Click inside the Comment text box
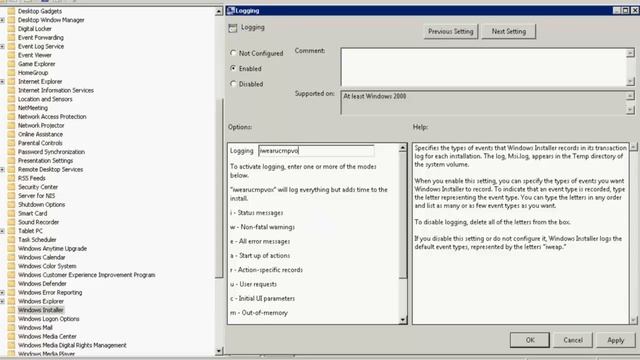This screenshot has height=360, width=640. (483, 67)
